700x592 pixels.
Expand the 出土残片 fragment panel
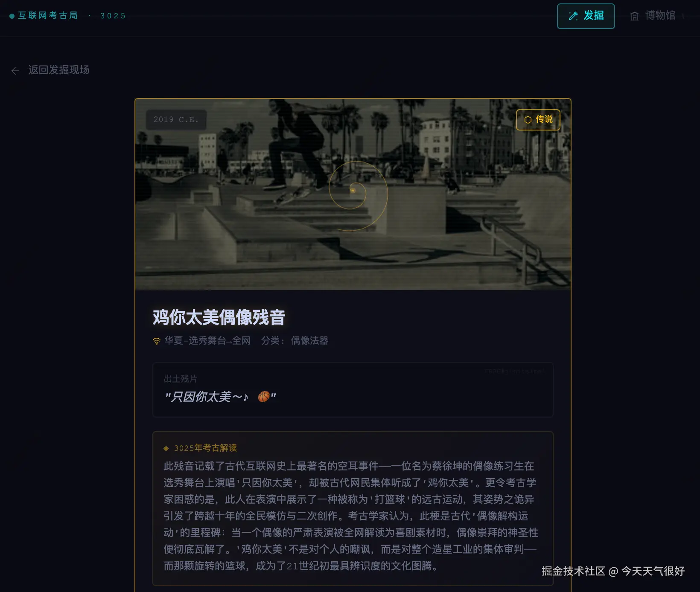(x=353, y=389)
